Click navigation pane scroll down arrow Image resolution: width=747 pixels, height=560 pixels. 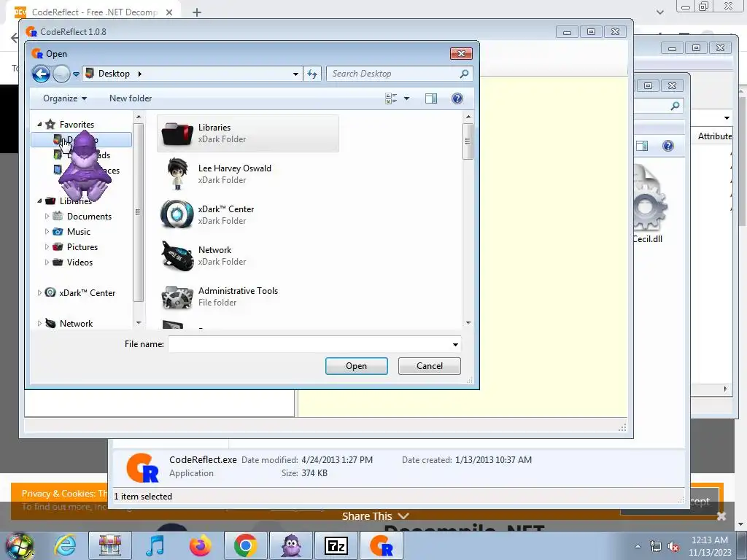[138, 323]
